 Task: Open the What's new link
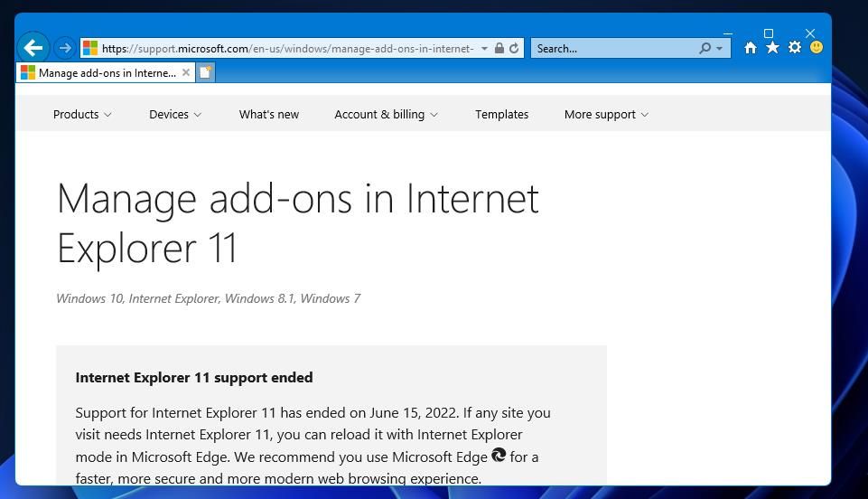[x=269, y=114]
